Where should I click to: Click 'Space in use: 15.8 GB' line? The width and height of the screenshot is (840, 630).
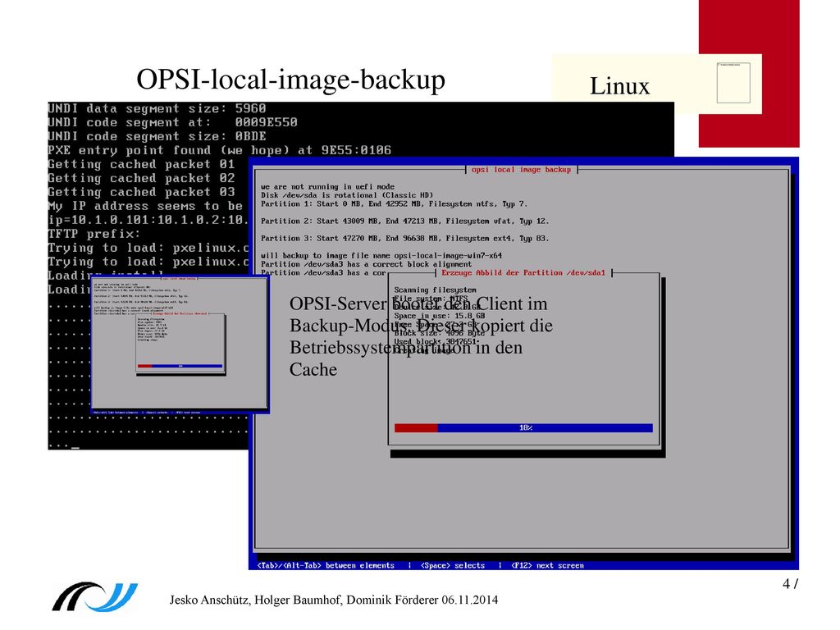coord(440,316)
